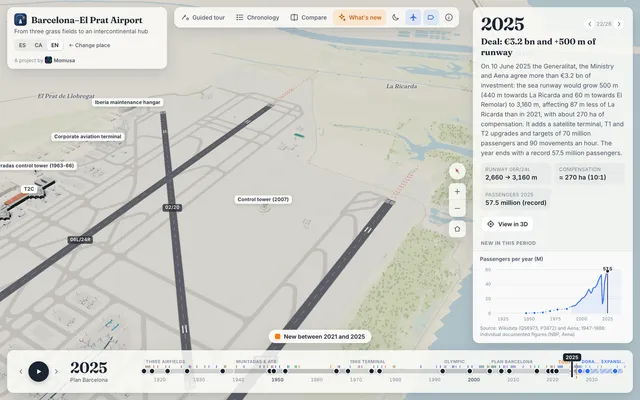Screen dimensions: 640x400
Task: Click the Corporate aviation terminal label
Action: pyautogui.click(x=88, y=137)
